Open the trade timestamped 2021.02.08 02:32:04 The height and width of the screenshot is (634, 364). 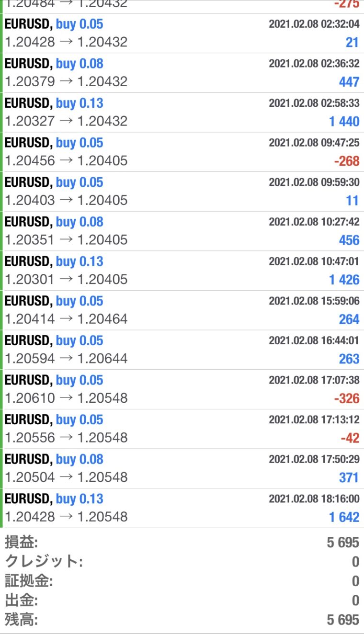point(182,33)
